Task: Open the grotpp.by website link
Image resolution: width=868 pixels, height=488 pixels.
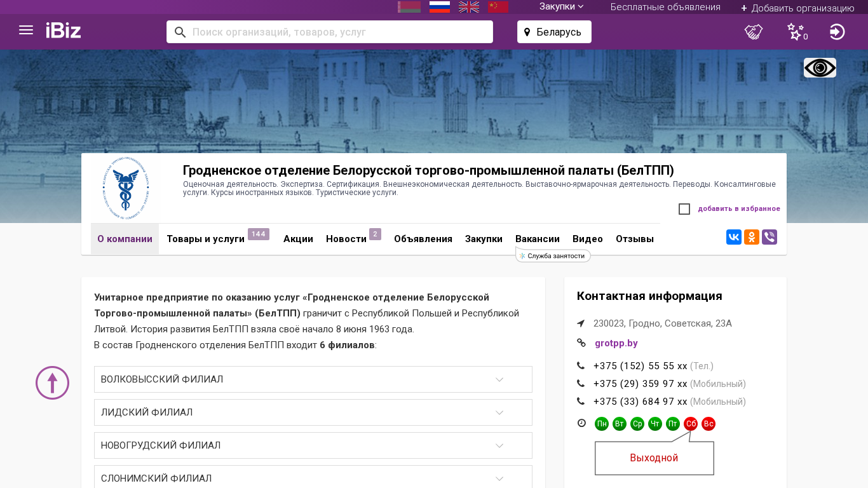Action: tap(616, 343)
